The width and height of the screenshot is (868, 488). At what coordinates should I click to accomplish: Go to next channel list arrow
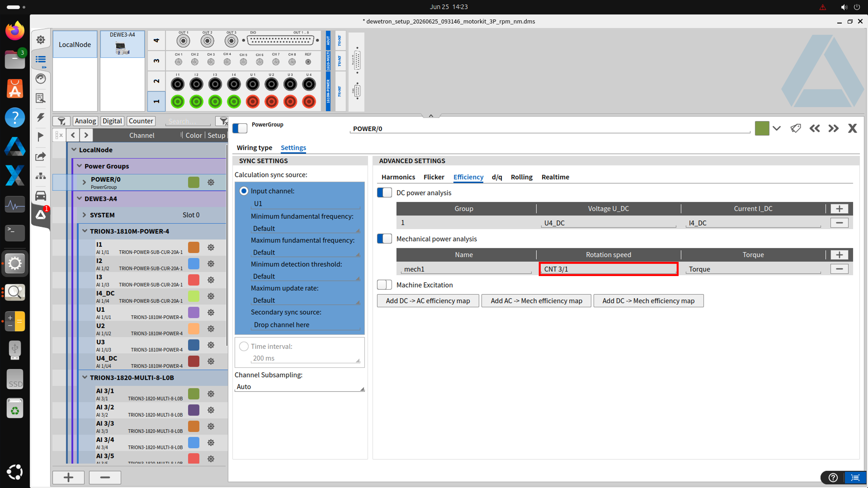tap(86, 135)
